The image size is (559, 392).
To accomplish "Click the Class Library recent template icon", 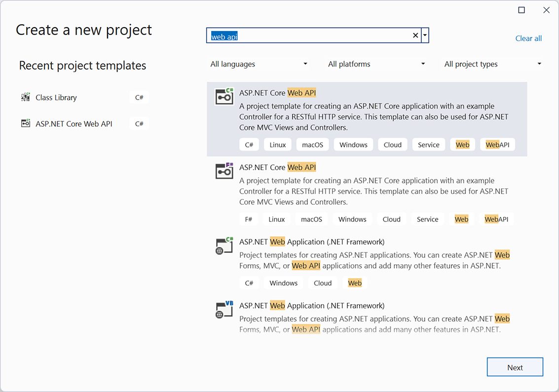I will coord(25,97).
